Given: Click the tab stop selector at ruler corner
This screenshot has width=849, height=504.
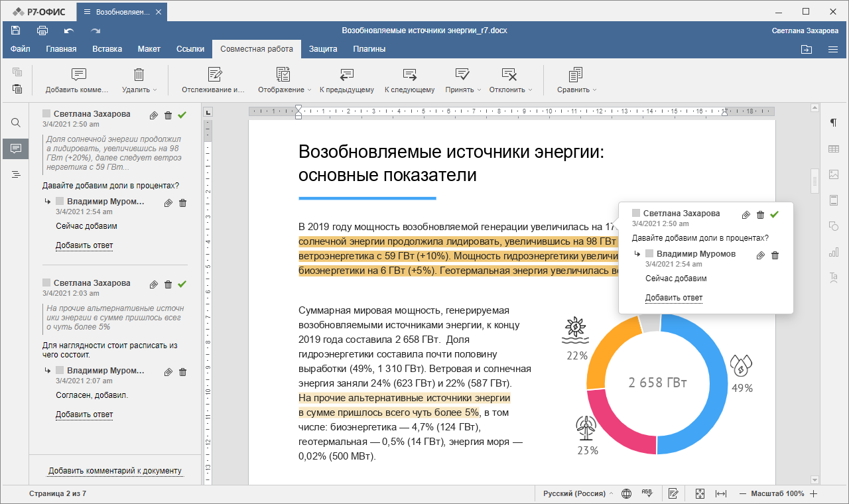Looking at the screenshot, I should (x=208, y=113).
